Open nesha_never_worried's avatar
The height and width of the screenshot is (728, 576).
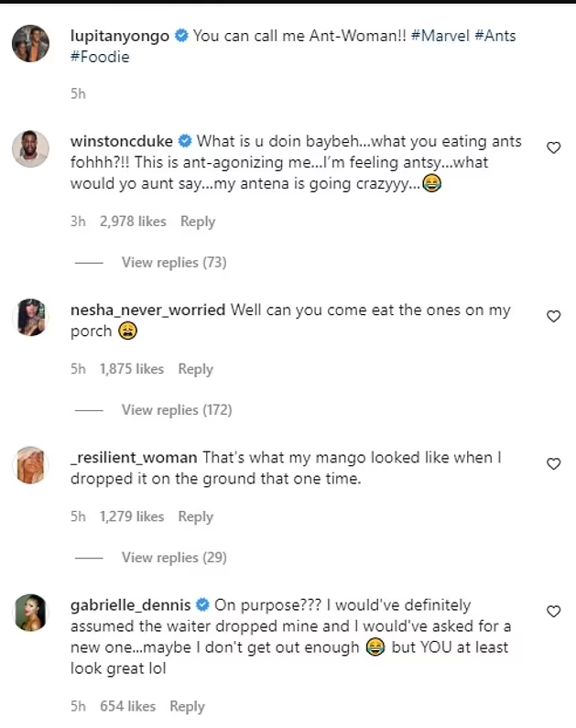[30, 317]
